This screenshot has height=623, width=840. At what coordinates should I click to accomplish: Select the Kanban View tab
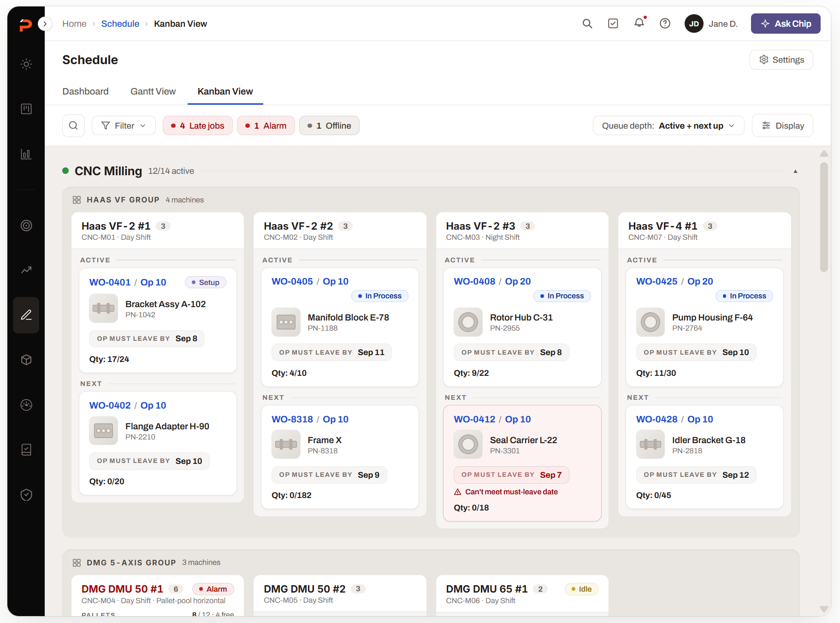pyautogui.click(x=225, y=91)
